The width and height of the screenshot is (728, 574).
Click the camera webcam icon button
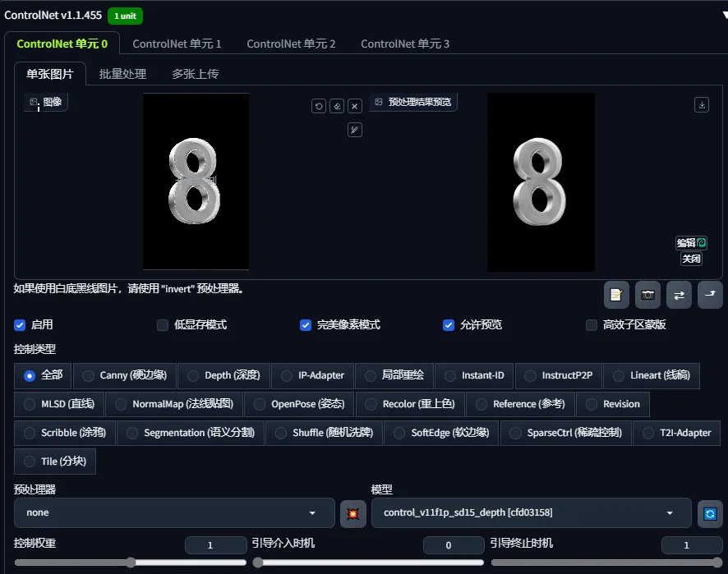(647, 295)
